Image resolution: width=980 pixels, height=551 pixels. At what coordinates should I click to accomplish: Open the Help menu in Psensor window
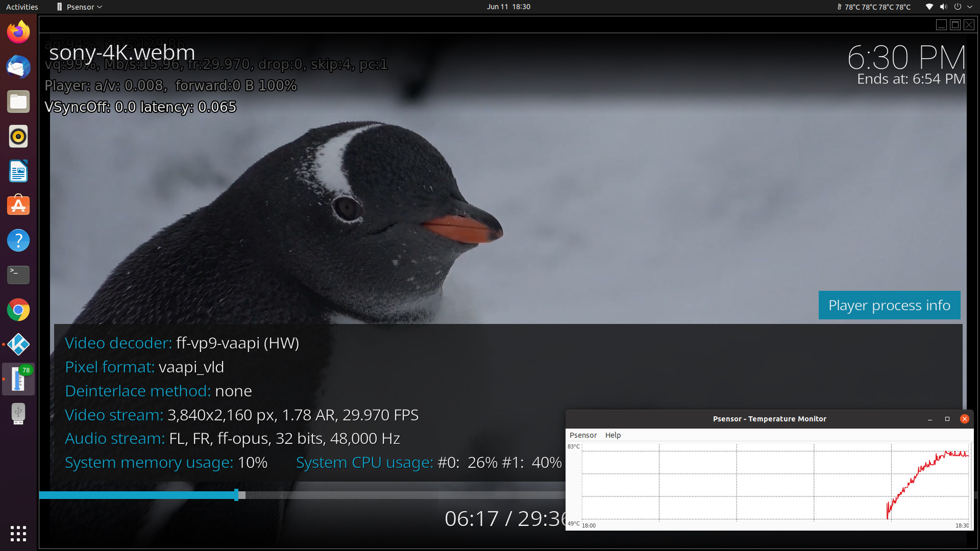613,435
